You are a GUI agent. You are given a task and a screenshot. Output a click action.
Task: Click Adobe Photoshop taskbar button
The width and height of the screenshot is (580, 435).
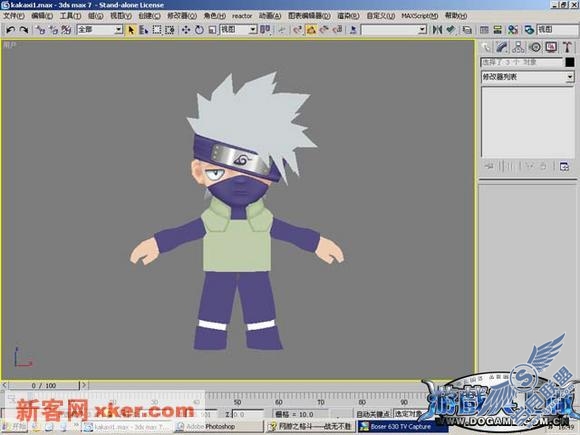click(x=219, y=426)
